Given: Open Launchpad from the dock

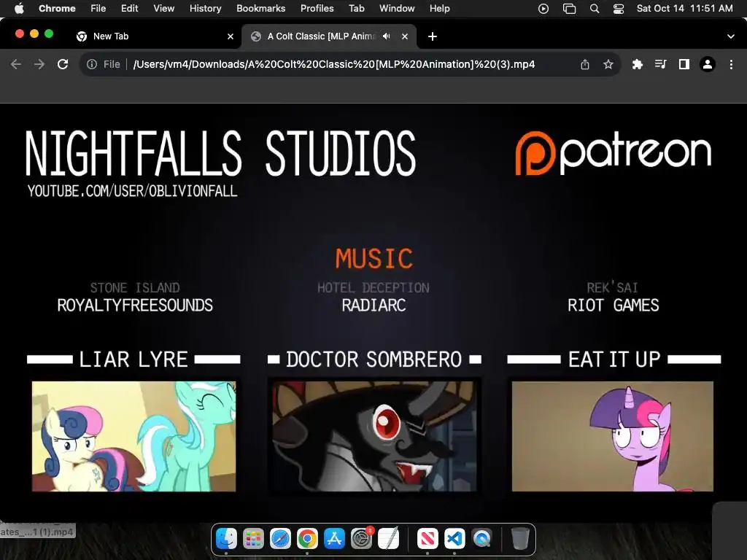Looking at the screenshot, I should [x=253, y=539].
